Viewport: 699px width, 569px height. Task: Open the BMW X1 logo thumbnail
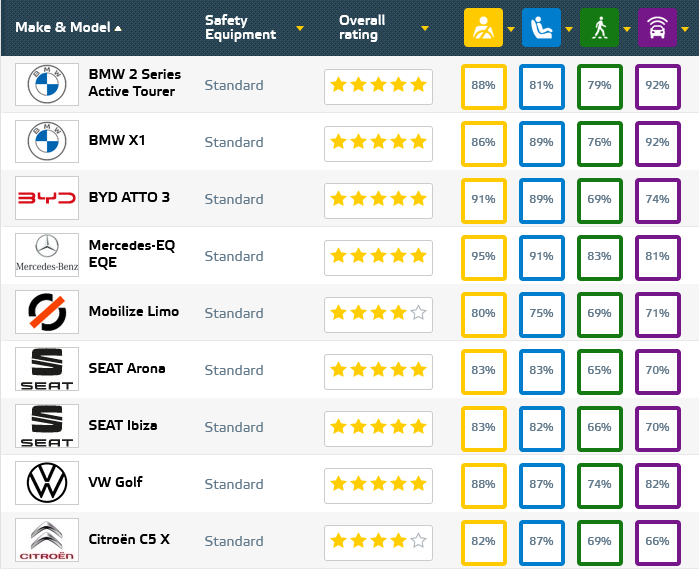tap(47, 141)
